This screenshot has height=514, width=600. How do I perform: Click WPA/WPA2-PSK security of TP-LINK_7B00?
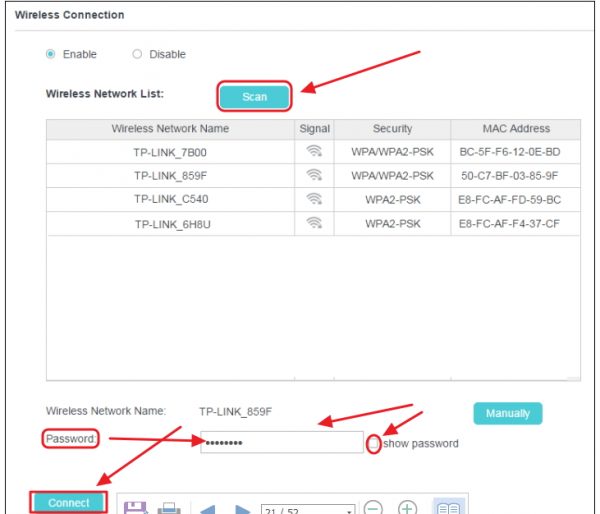[x=392, y=152]
